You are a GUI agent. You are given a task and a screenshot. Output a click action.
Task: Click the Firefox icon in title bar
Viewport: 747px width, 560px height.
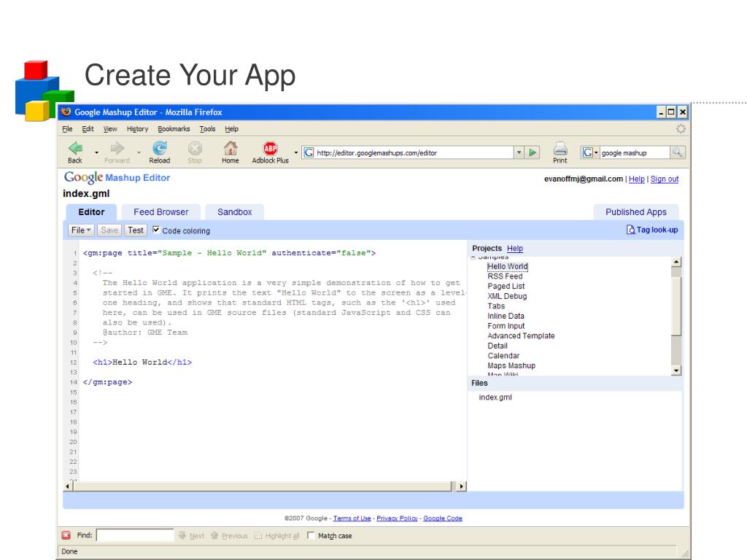pos(66,112)
